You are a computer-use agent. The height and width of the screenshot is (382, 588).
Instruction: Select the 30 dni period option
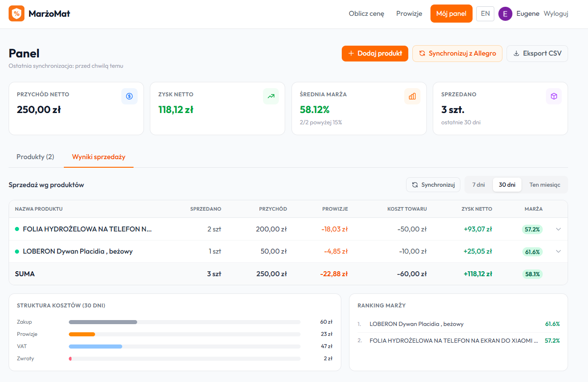point(507,184)
